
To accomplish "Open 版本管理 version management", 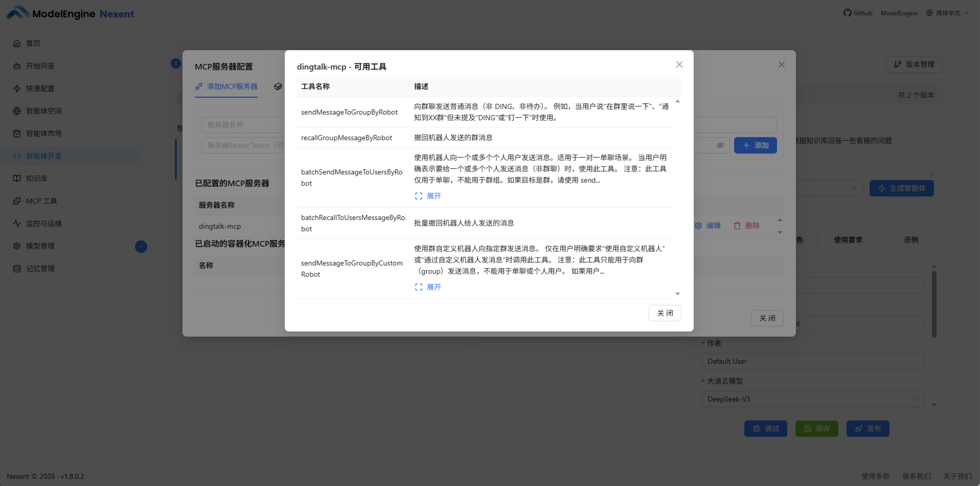I will click(915, 64).
